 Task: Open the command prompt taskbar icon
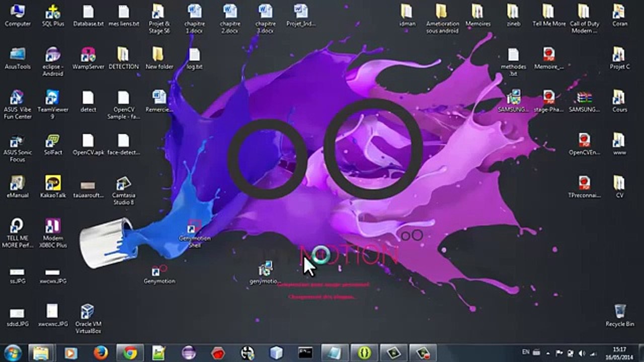tap(305, 353)
